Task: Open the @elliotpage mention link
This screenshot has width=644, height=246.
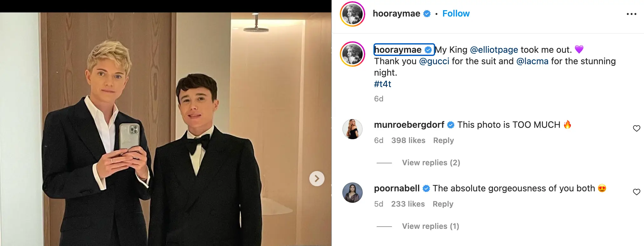Action: [494, 50]
